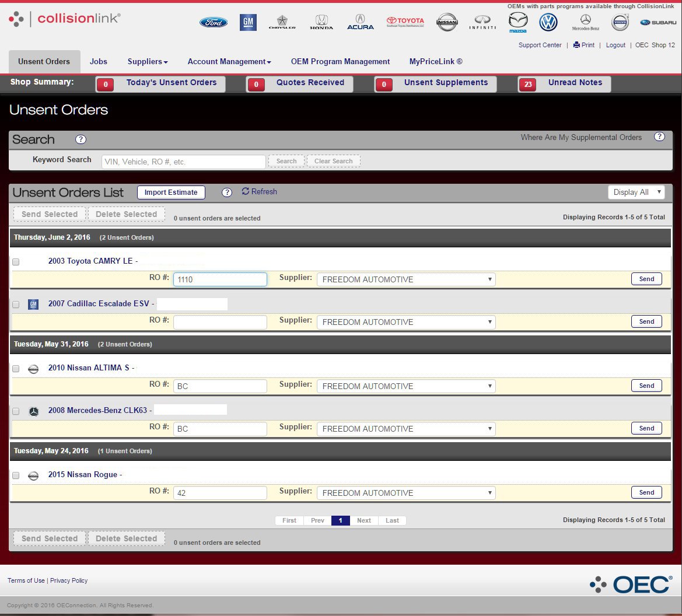
Task: Click the Support Center link
Action: (540, 45)
